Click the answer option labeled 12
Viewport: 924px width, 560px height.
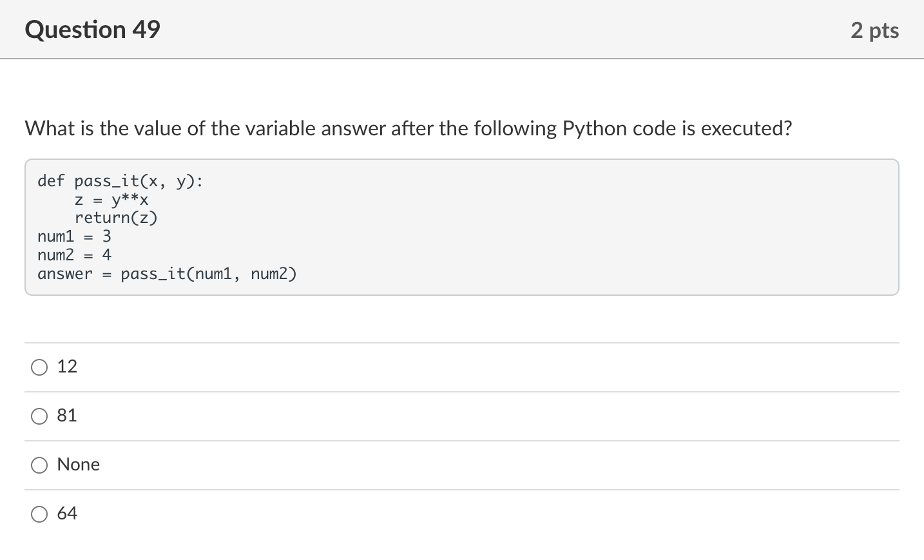point(66,367)
